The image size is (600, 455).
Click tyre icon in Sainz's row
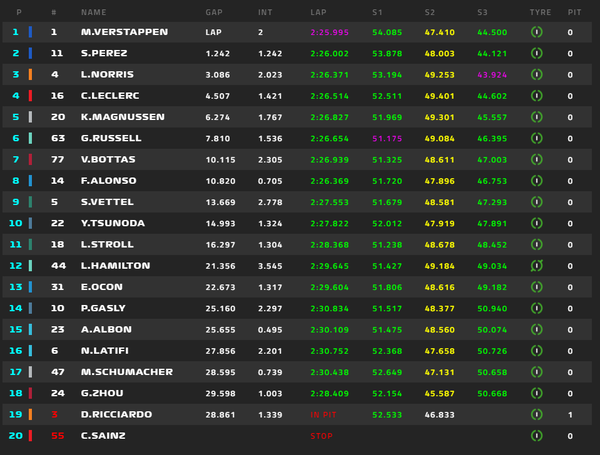point(536,435)
